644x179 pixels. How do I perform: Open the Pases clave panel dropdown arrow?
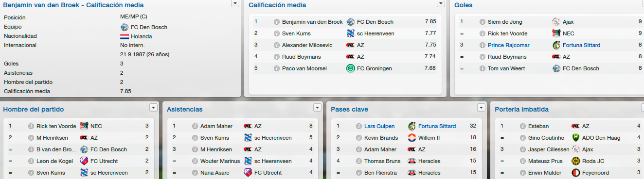coord(482,108)
